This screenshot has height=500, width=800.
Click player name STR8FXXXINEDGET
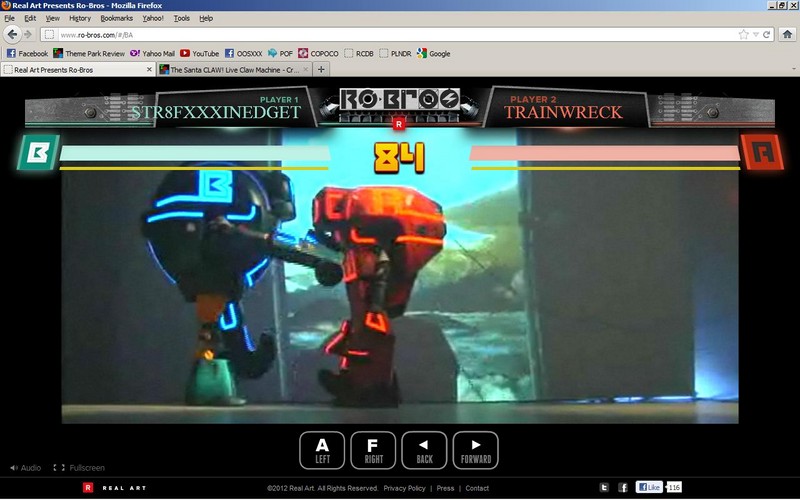(216, 112)
